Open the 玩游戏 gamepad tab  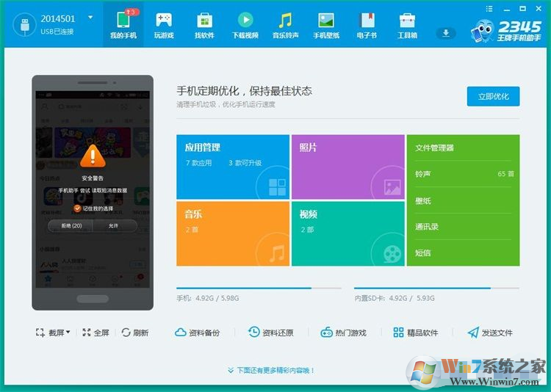click(x=164, y=24)
